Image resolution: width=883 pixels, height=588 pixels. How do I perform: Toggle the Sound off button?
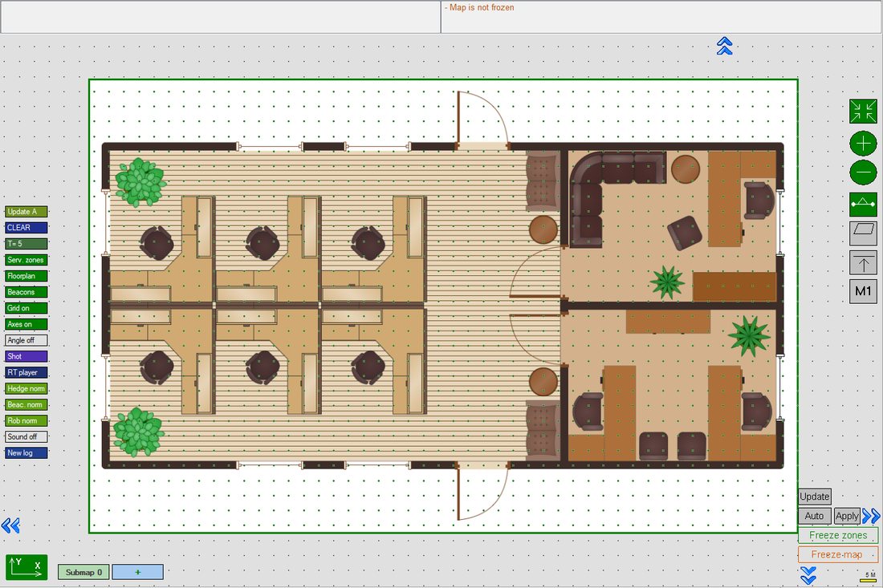click(26, 436)
